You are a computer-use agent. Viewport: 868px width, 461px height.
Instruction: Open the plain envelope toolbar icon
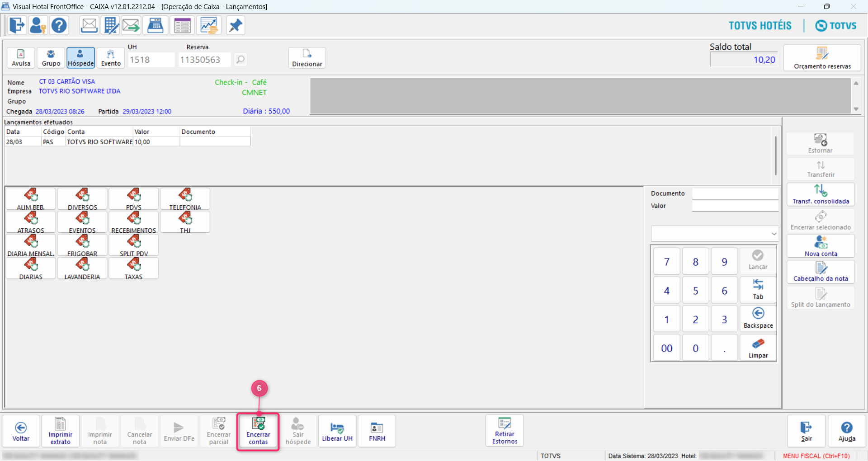pos(89,25)
